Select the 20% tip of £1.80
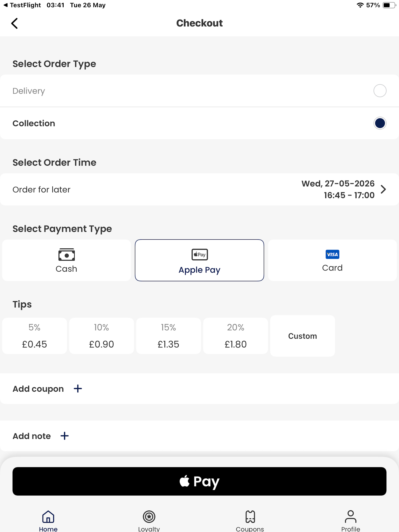Screen dimensions: 399x532 click(x=235, y=336)
